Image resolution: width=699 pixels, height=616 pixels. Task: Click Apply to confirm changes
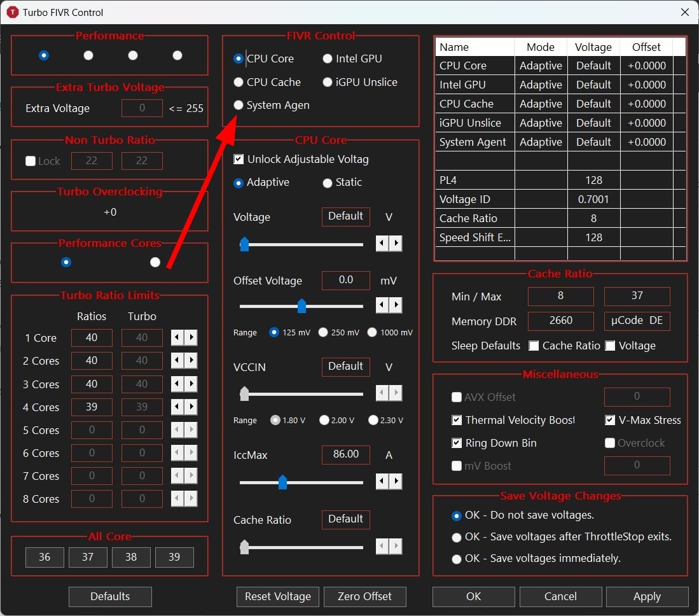pyautogui.click(x=647, y=596)
